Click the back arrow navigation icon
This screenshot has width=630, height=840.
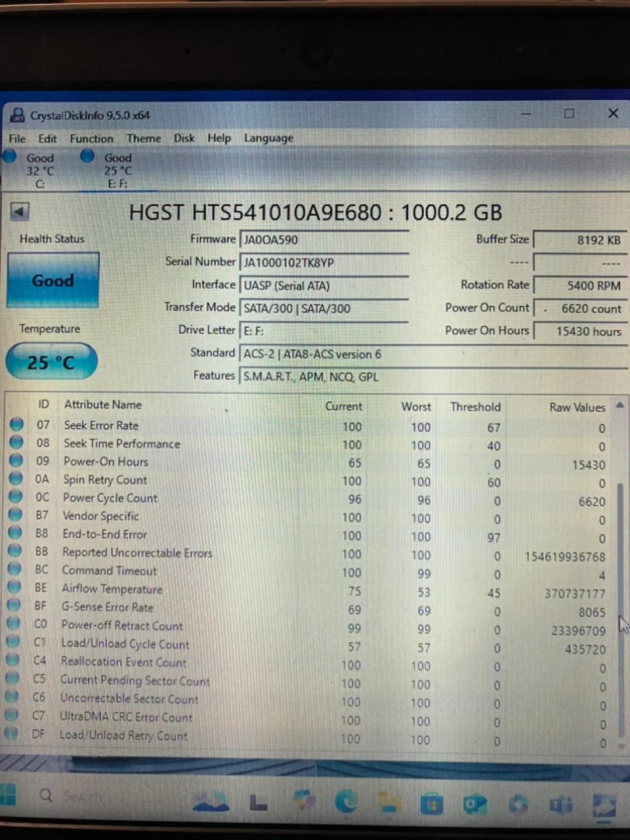(20, 212)
